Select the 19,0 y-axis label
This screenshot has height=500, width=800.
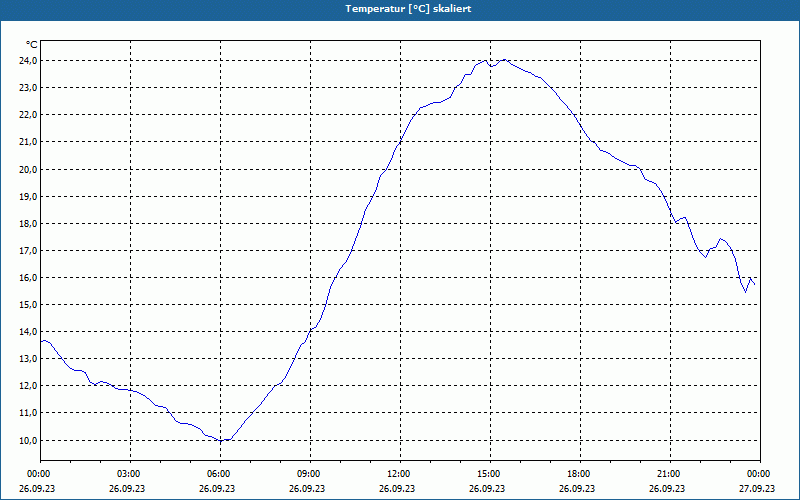(28, 196)
